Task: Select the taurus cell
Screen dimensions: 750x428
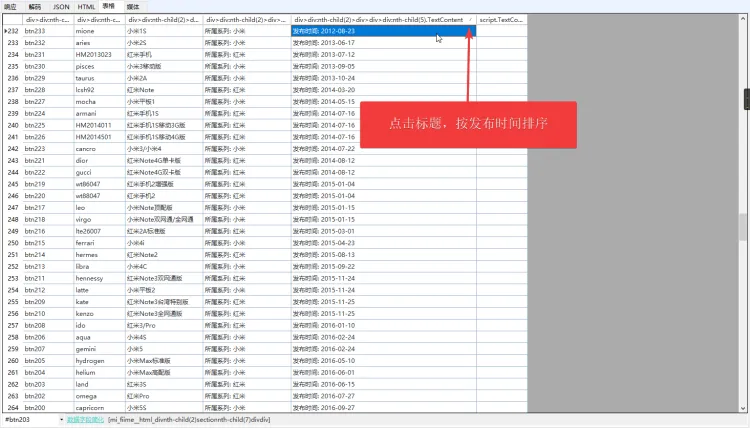Action: coord(99,78)
